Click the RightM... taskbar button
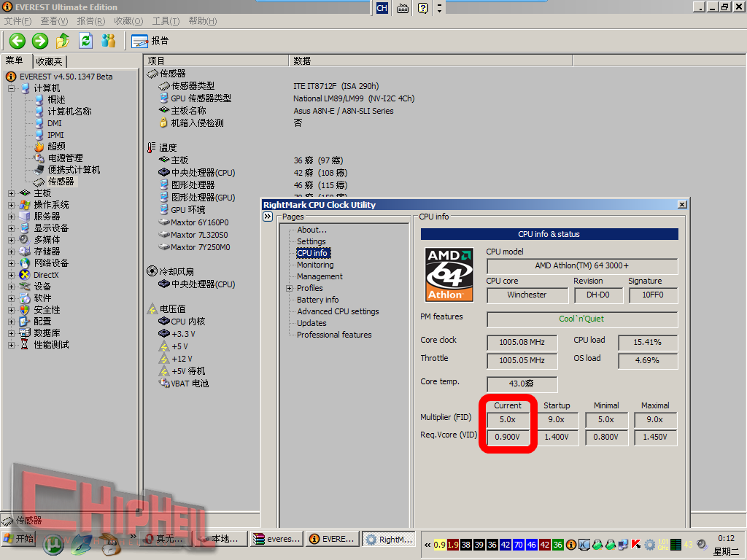The height and width of the screenshot is (560, 747). (390, 539)
